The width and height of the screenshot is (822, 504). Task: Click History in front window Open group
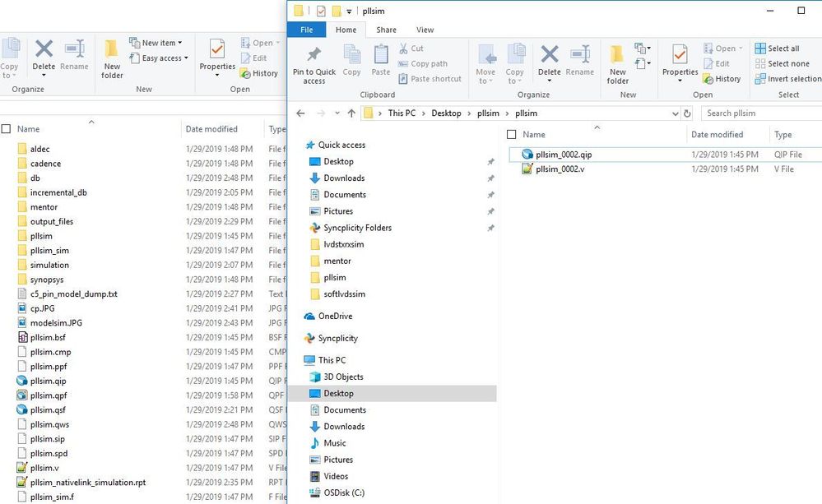click(722, 79)
